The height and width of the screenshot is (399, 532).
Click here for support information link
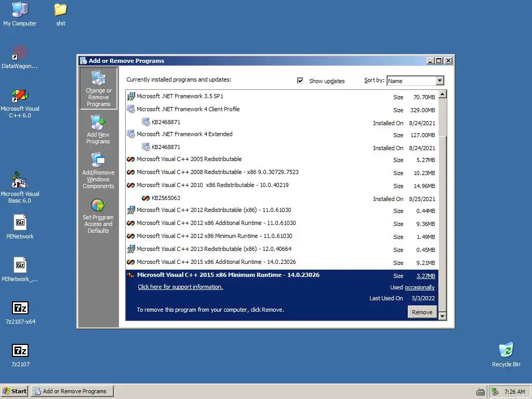click(180, 287)
